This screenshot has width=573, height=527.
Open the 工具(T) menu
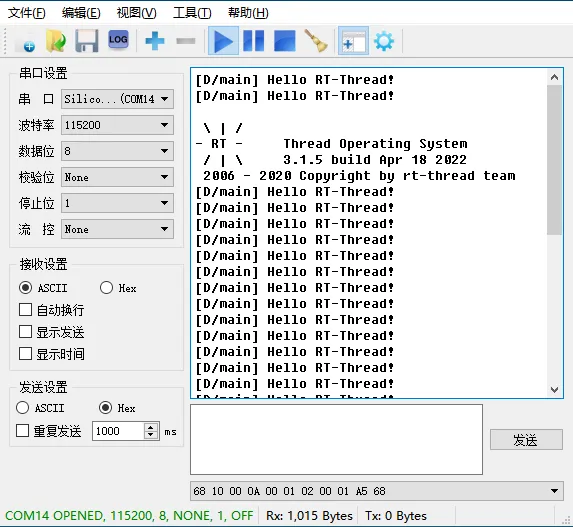192,13
